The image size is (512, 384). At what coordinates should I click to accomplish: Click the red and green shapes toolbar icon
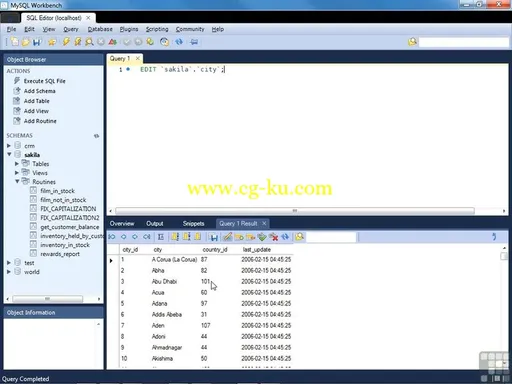pos(113,42)
